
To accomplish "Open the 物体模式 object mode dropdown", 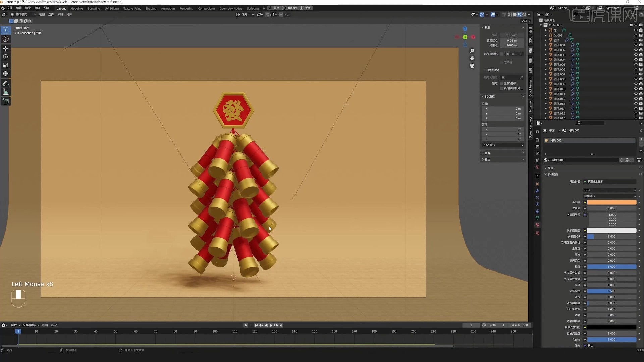I will tap(23, 15).
